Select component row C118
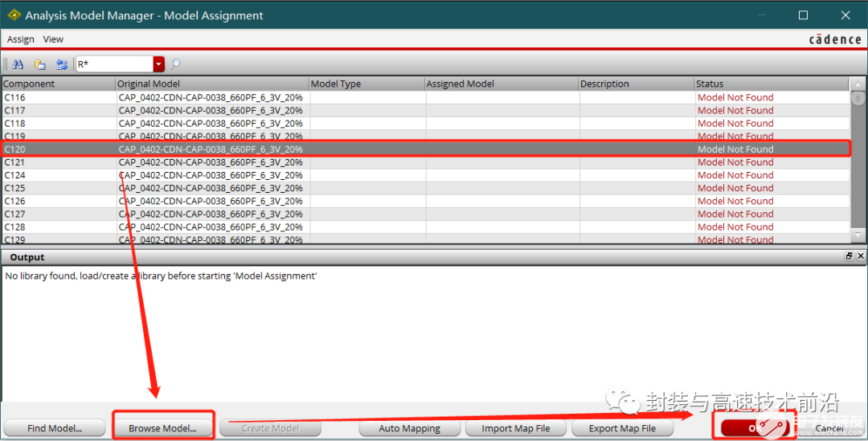 426,124
